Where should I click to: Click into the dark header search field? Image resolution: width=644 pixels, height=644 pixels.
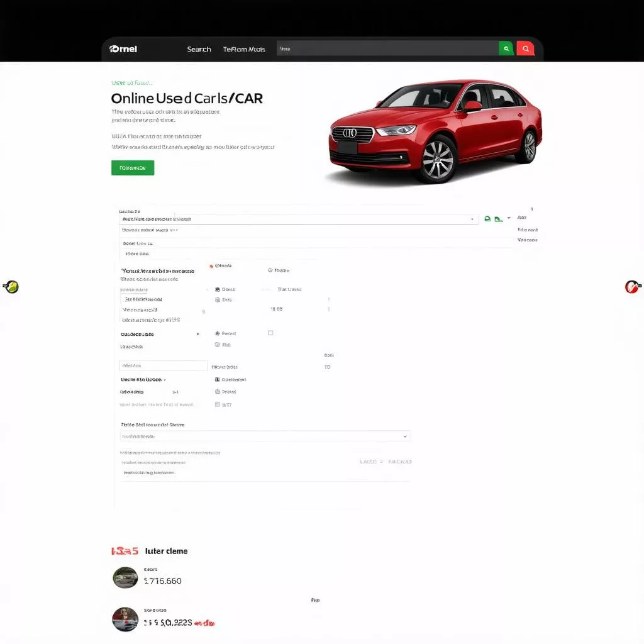[x=387, y=49]
